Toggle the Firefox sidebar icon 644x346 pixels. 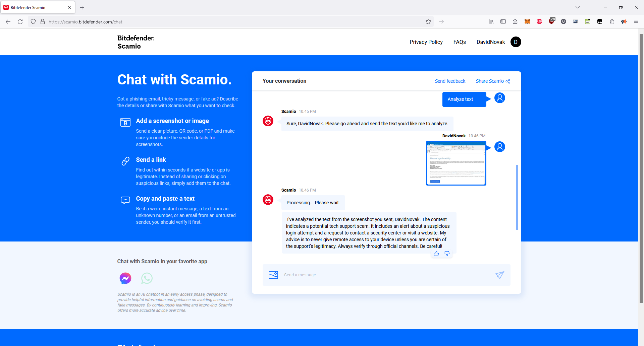point(503,22)
